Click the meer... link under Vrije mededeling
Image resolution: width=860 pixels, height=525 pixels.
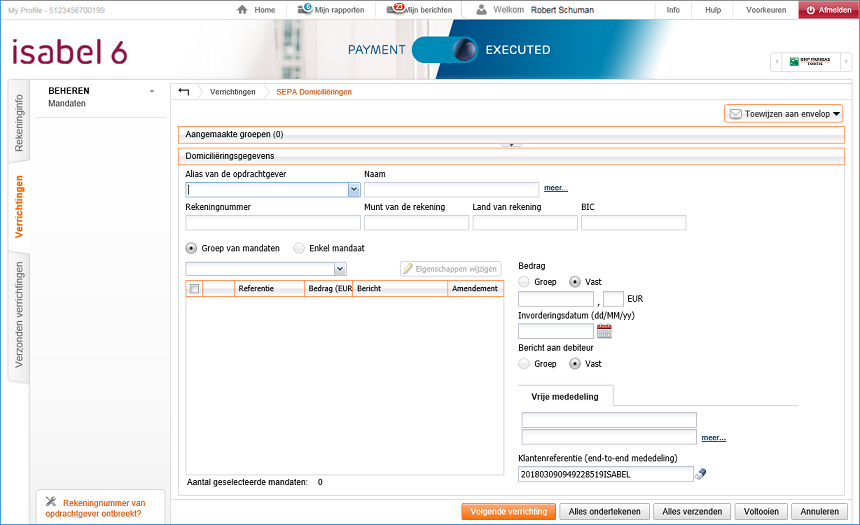pos(714,438)
